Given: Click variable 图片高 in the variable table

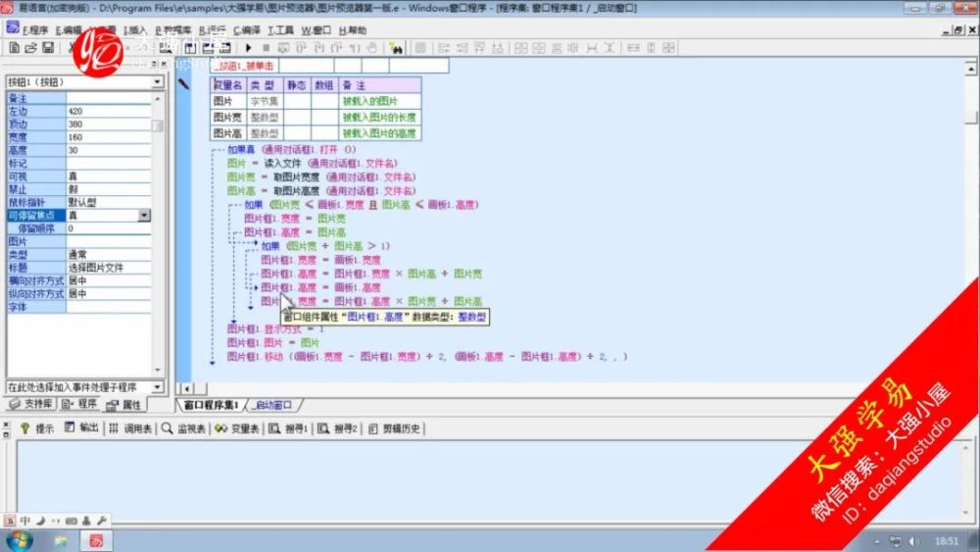Looking at the screenshot, I should pyautogui.click(x=227, y=133).
